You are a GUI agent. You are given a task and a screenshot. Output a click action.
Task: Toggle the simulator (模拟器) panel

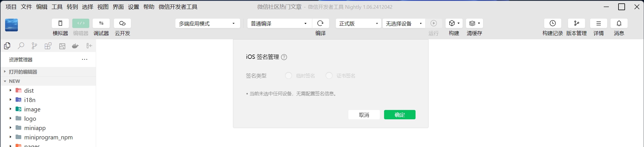pos(60,23)
